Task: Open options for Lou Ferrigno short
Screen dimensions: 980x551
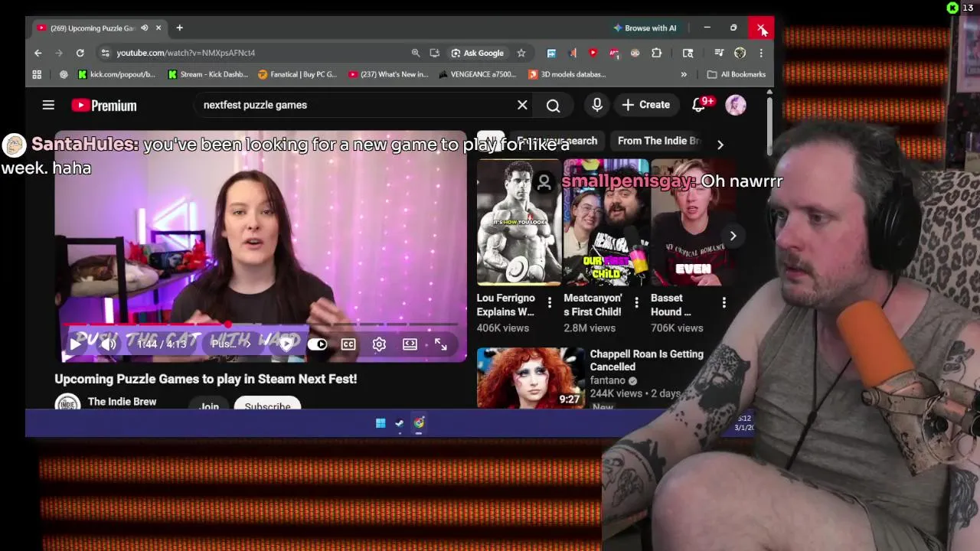Action: (x=550, y=303)
